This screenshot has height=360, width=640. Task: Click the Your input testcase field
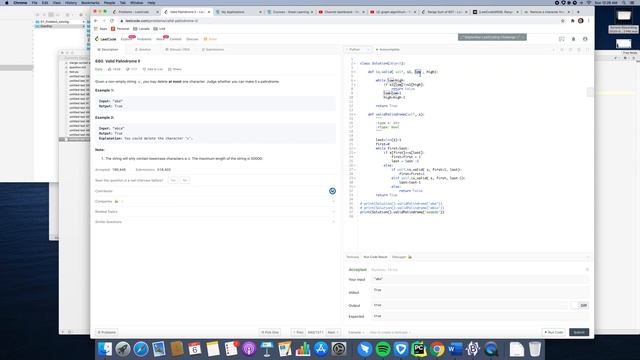(480, 279)
